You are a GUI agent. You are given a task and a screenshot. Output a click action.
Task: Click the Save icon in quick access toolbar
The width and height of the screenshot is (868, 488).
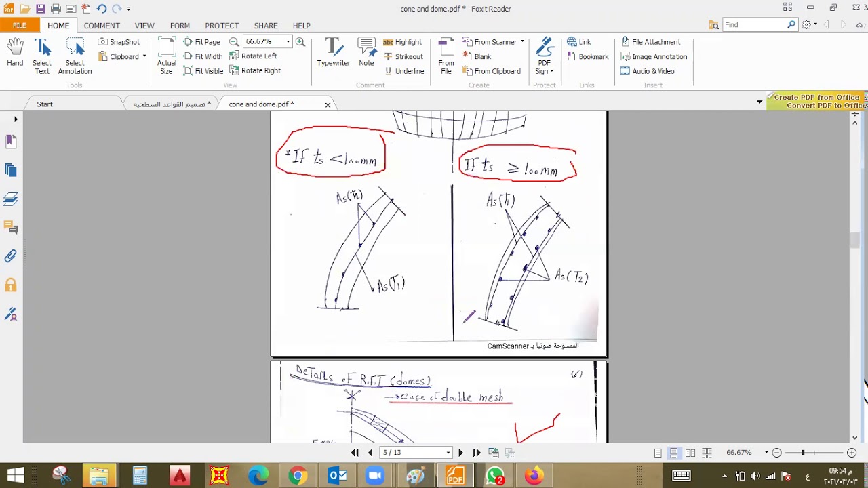[x=41, y=9]
